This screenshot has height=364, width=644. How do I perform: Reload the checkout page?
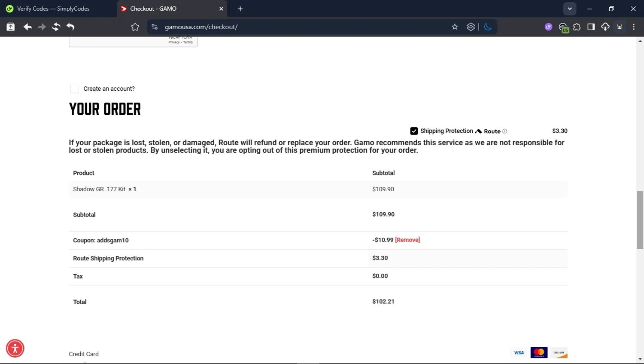pyautogui.click(x=56, y=27)
